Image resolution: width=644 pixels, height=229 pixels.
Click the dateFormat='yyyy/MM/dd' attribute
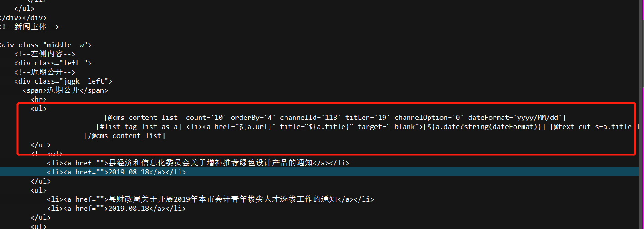tap(517, 118)
